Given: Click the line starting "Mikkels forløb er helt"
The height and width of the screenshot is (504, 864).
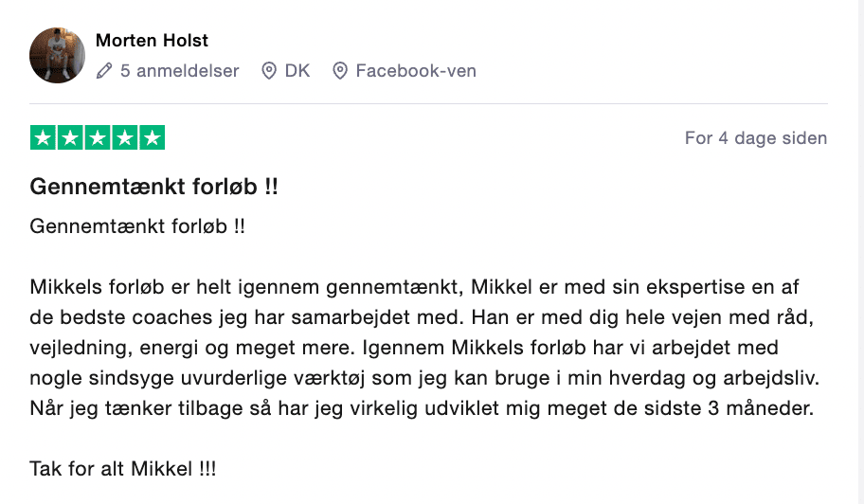Looking at the screenshot, I should [422, 287].
